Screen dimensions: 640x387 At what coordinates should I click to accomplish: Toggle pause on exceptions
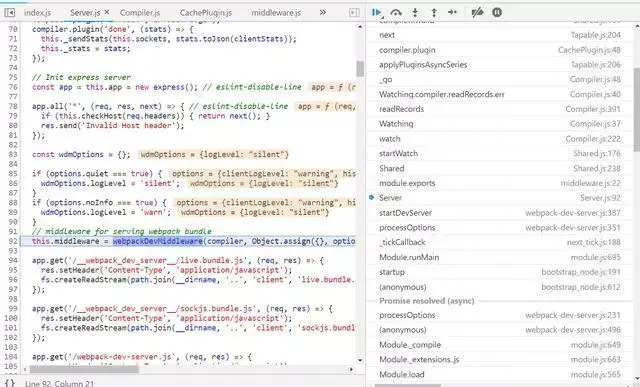(497, 12)
